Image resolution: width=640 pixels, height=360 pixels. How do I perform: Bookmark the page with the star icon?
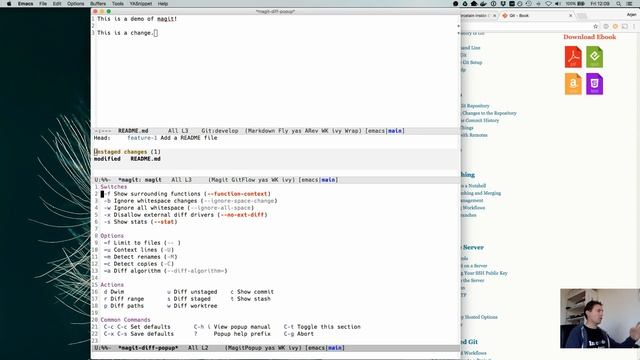click(x=596, y=27)
